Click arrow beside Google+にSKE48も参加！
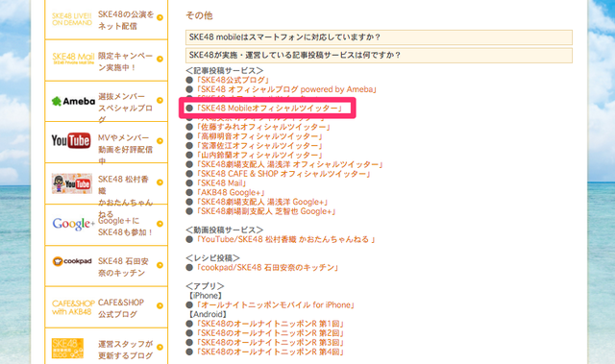Viewport: 615px width, 364px height. tap(160, 224)
